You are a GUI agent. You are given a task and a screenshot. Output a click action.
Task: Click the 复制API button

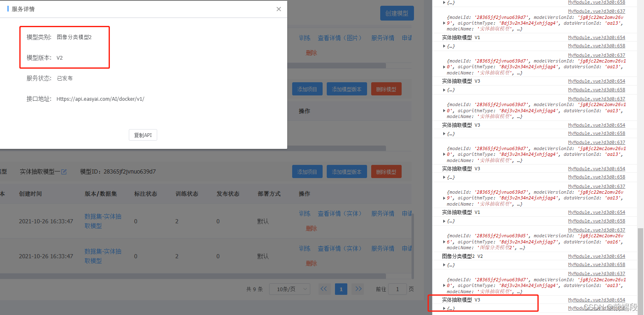(143, 135)
